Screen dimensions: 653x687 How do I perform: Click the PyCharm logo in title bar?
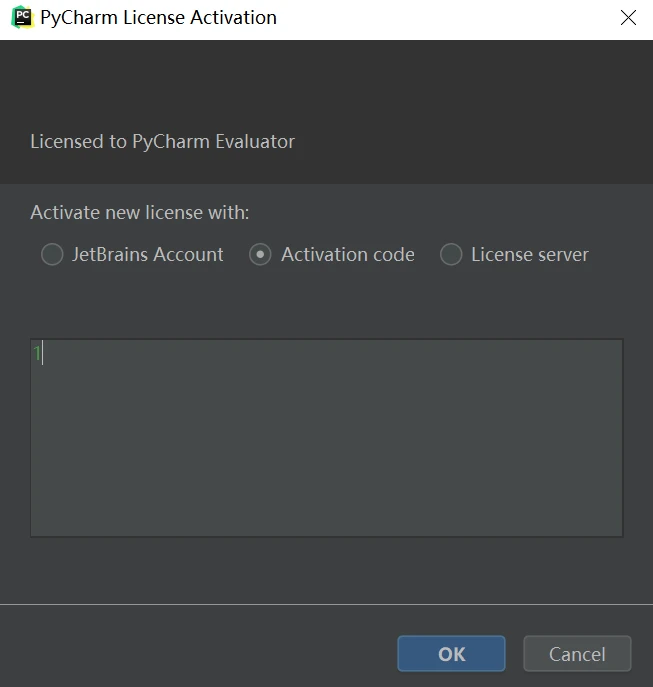pyautogui.click(x=21, y=17)
